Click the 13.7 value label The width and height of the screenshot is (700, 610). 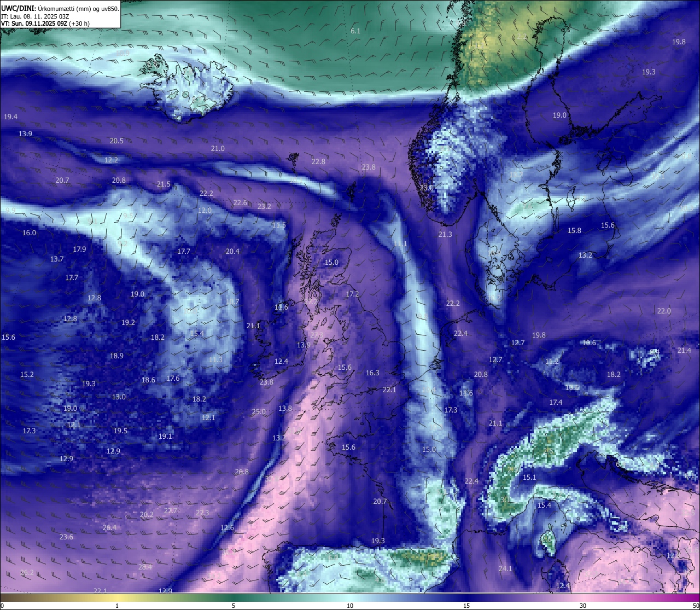[57, 259]
